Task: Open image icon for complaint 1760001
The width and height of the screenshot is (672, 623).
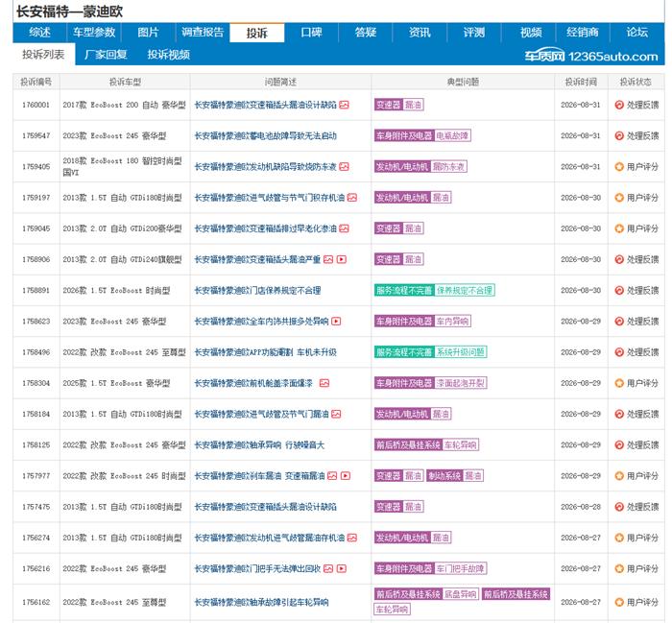Action: (x=344, y=105)
